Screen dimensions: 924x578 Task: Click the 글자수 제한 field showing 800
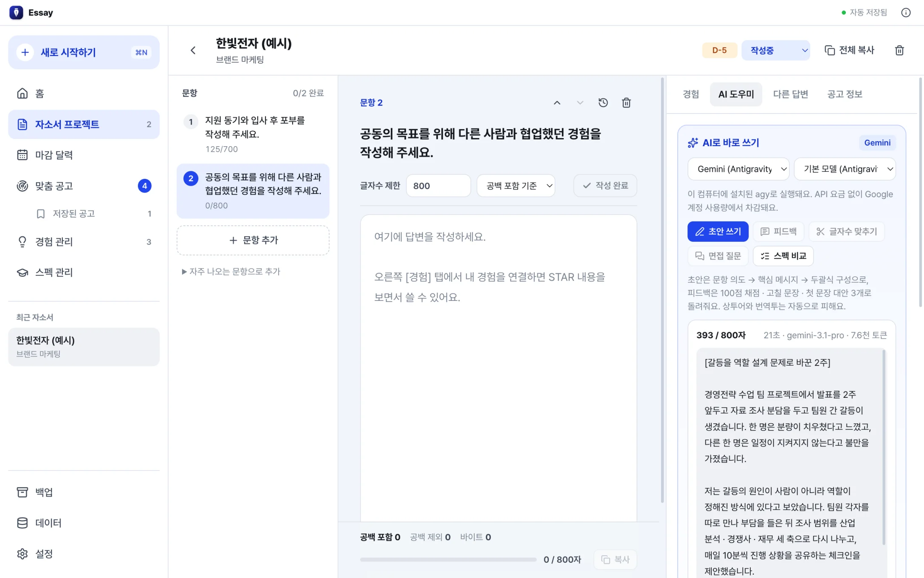click(438, 186)
